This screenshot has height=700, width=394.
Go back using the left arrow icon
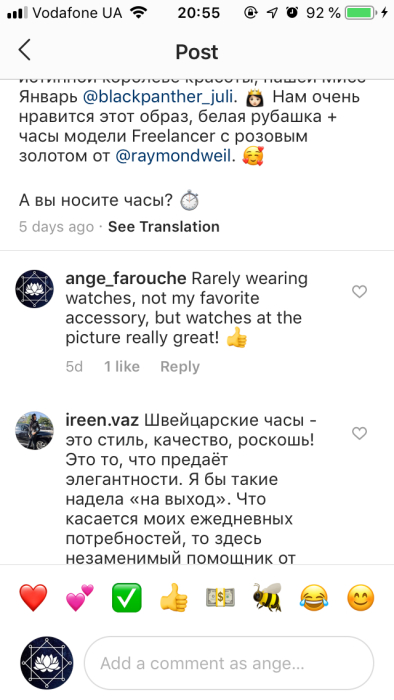coord(25,50)
